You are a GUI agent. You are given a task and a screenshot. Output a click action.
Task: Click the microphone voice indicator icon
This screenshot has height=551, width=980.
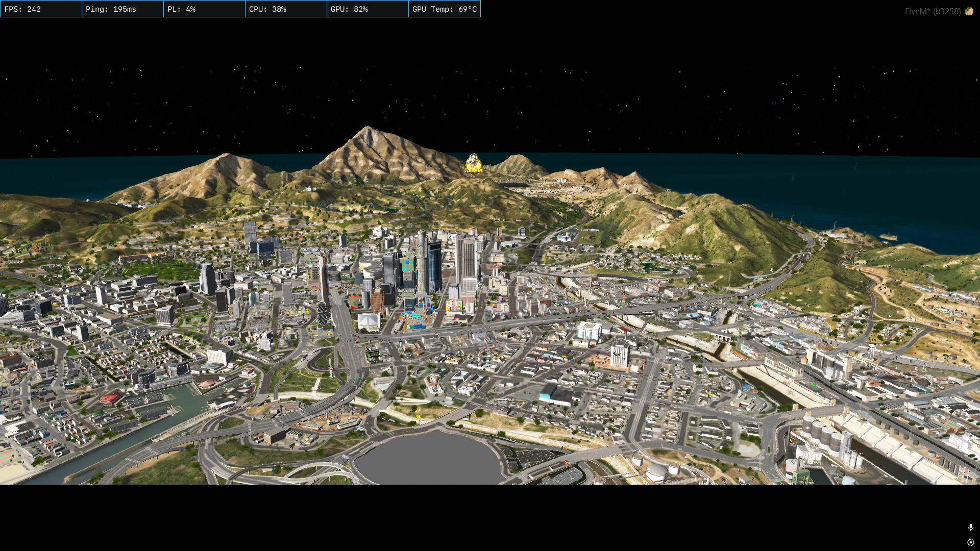click(970, 527)
